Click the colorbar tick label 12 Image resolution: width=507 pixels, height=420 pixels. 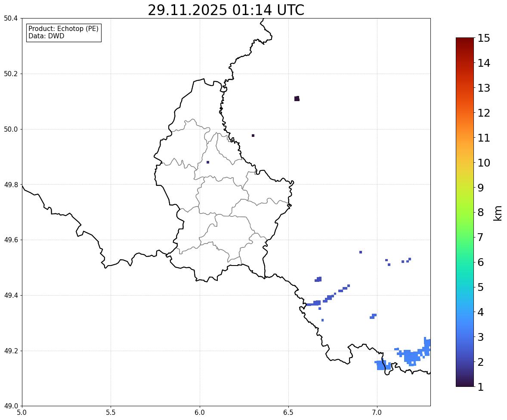click(484, 113)
